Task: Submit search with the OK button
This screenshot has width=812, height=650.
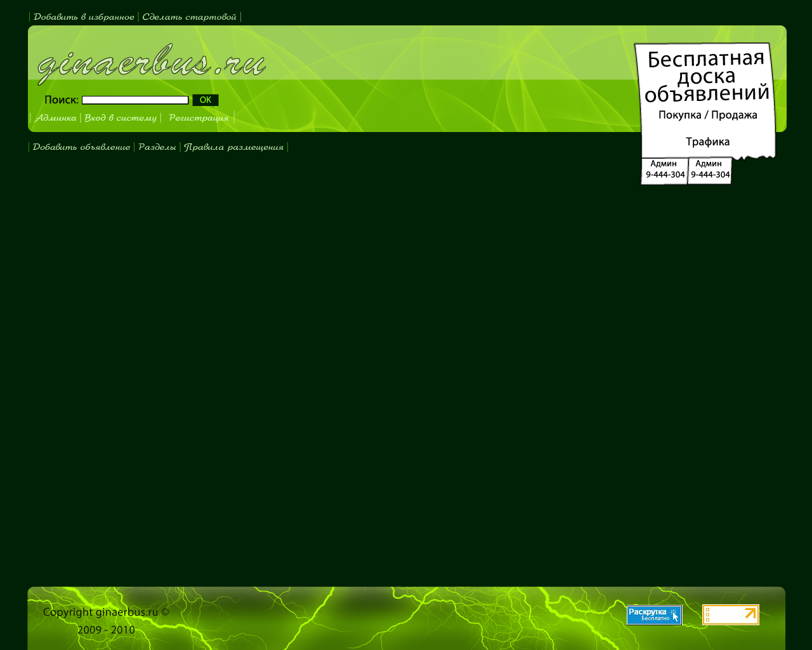Action: click(x=206, y=100)
